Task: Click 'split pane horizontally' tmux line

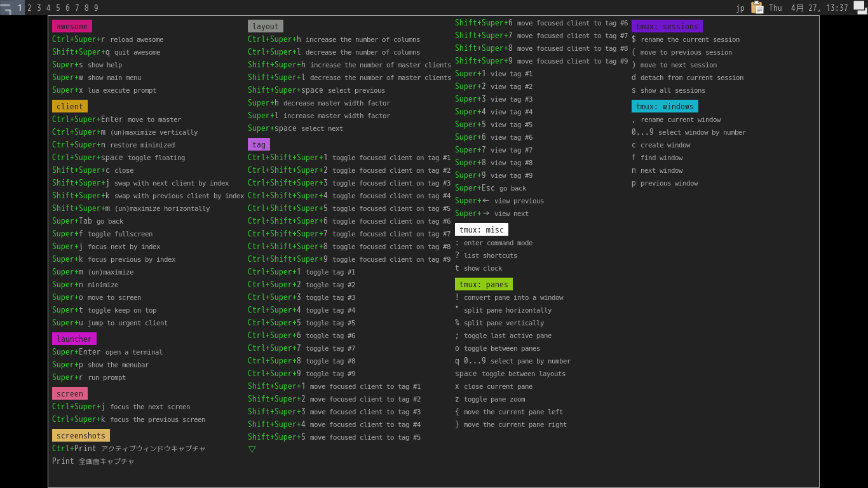Action: click(x=503, y=310)
